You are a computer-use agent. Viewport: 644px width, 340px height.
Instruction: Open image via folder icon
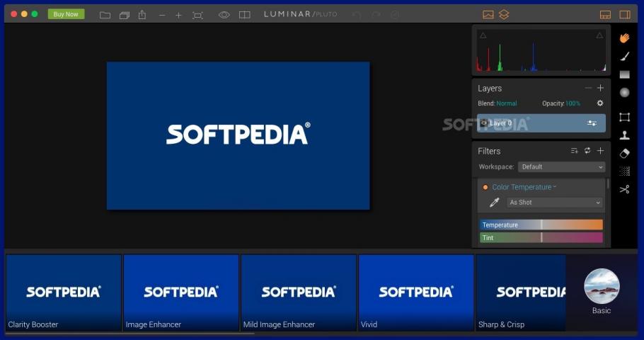(105, 15)
